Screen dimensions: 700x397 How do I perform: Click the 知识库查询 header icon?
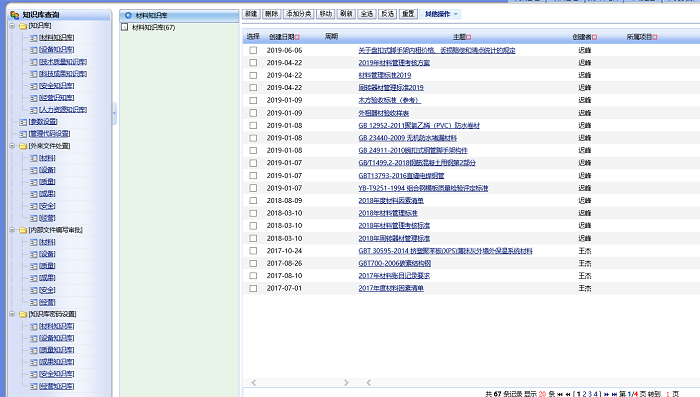(x=14, y=15)
